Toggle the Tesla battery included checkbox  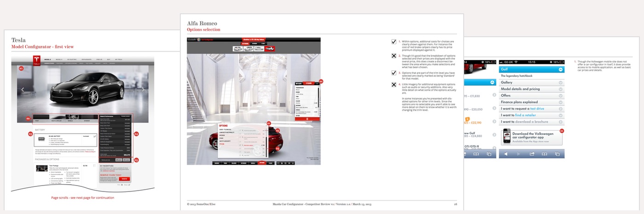(94, 136)
